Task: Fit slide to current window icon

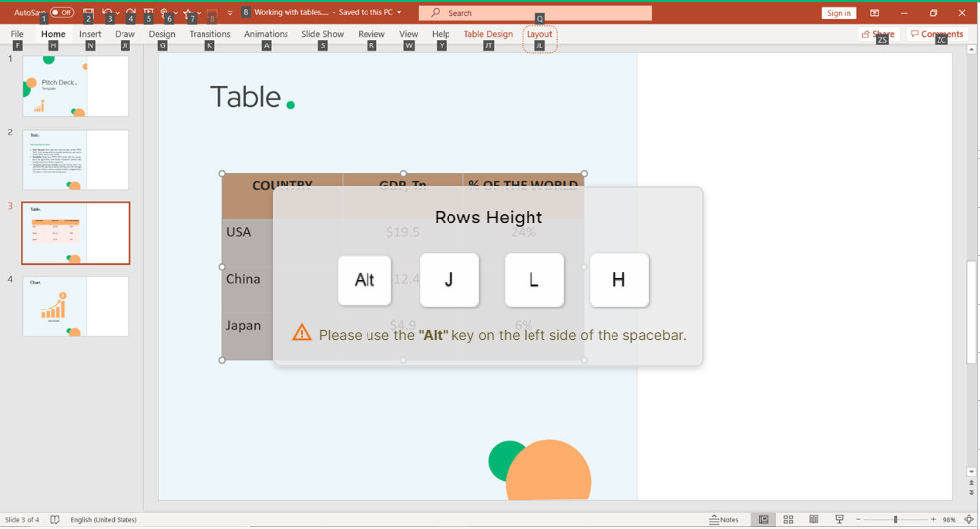Action: tap(969, 520)
